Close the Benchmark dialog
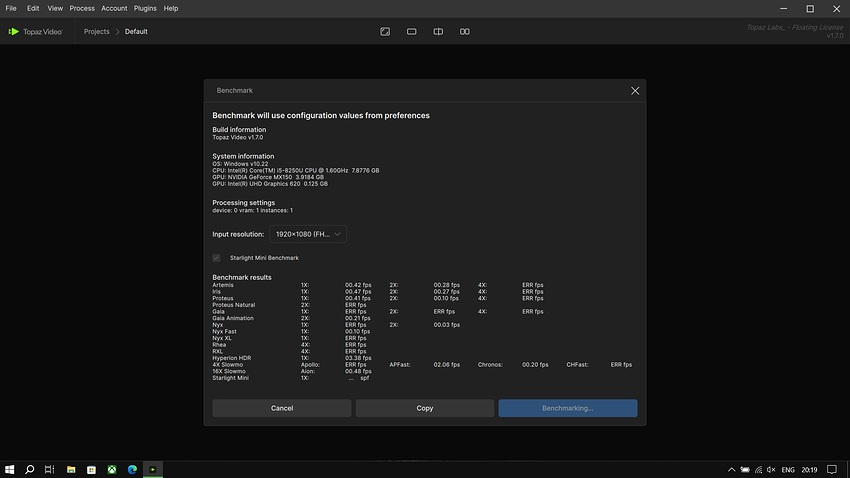Viewport: 850px width, 478px height. [635, 91]
